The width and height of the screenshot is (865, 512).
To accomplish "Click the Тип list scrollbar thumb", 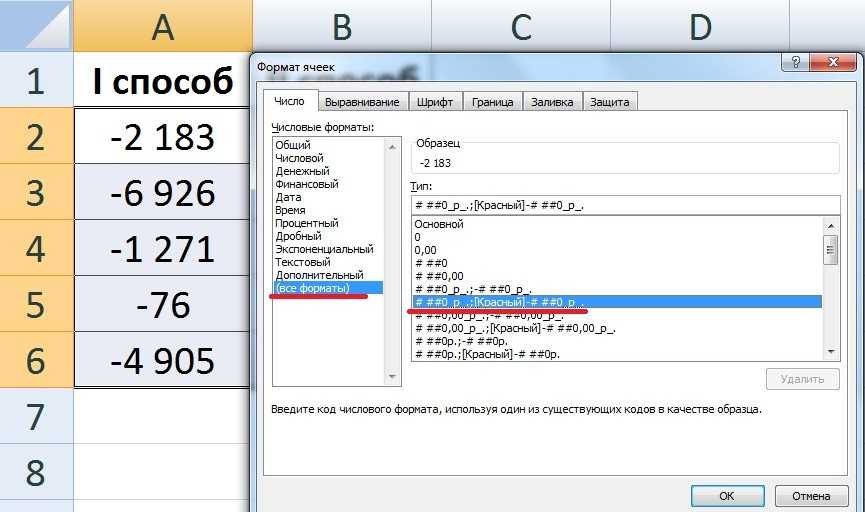I will [831, 250].
